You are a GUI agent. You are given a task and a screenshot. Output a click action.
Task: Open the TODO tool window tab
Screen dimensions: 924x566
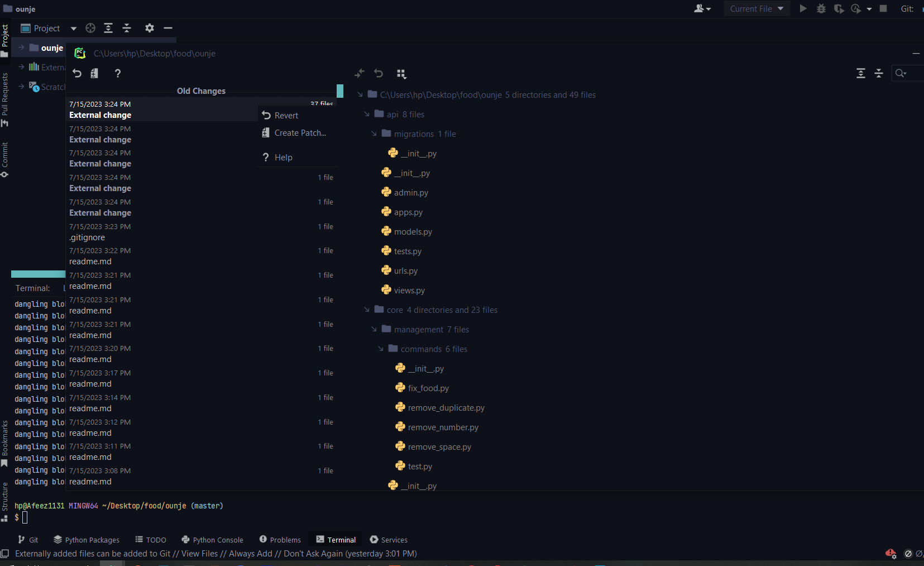pos(151,540)
